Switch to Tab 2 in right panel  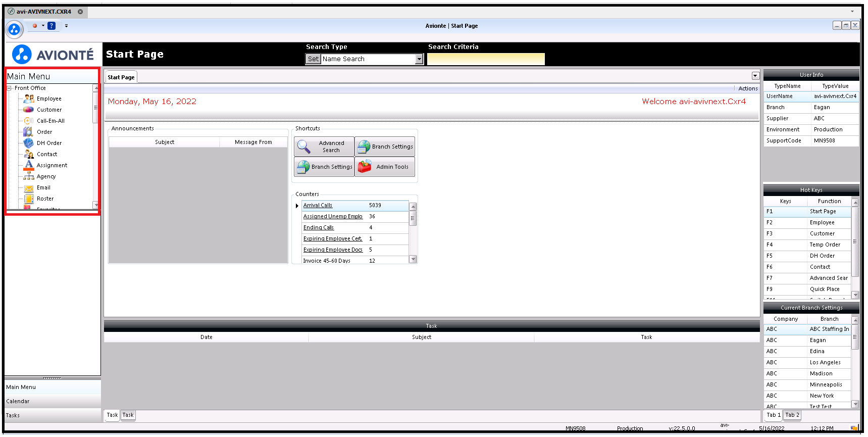click(x=792, y=415)
